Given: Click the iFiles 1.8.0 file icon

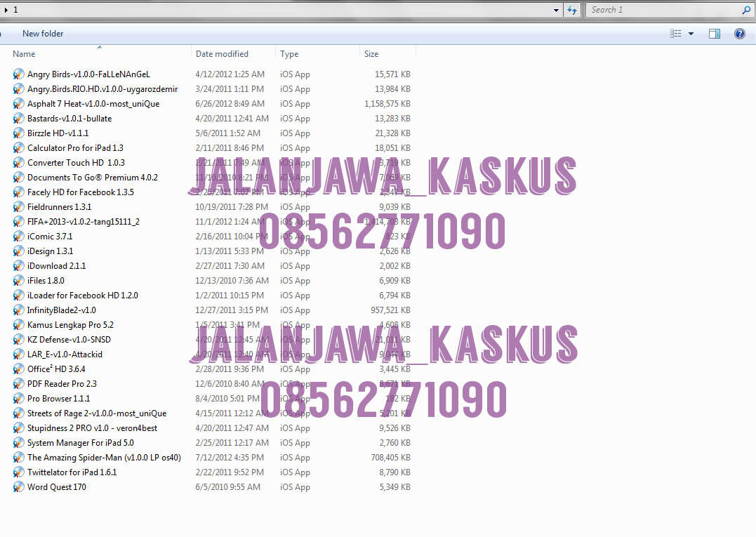Looking at the screenshot, I should [x=18, y=281].
